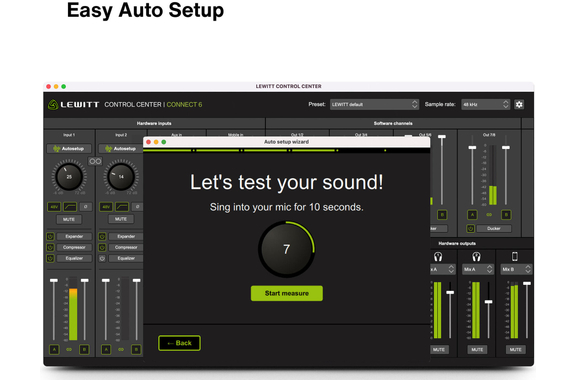Open Out 7/8 Ducker settings

[494, 229]
